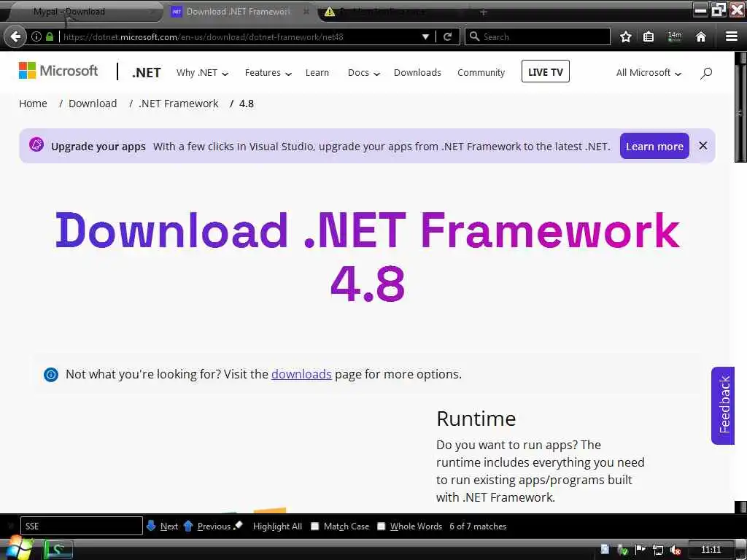The height and width of the screenshot is (560, 747).
Task: Open site search magnifier icon
Action: (x=706, y=73)
